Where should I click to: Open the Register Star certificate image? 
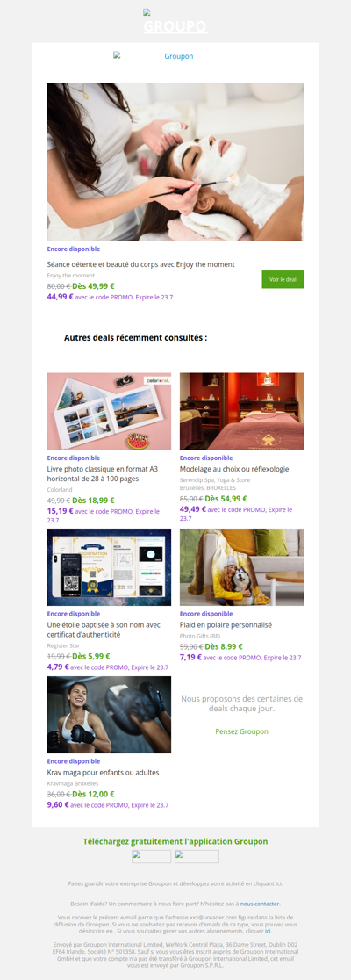[x=109, y=567]
